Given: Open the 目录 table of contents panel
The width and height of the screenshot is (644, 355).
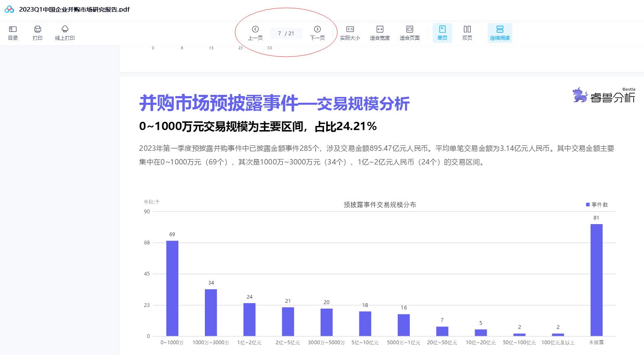Looking at the screenshot, I should pyautogui.click(x=13, y=33).
